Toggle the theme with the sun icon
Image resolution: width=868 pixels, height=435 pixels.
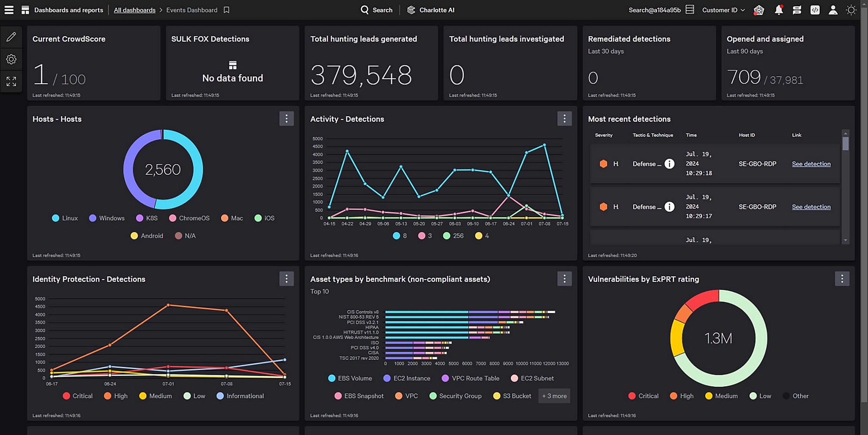point(851,10)
